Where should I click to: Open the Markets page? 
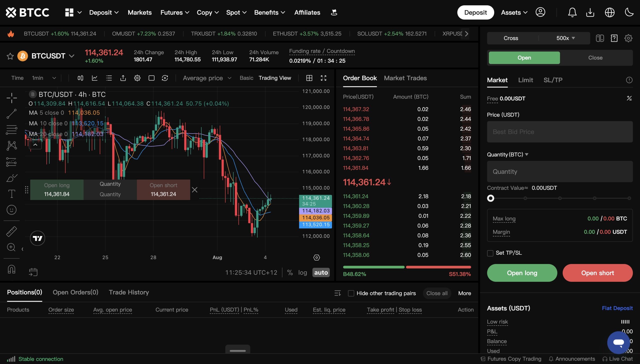[x=139, y=12]
